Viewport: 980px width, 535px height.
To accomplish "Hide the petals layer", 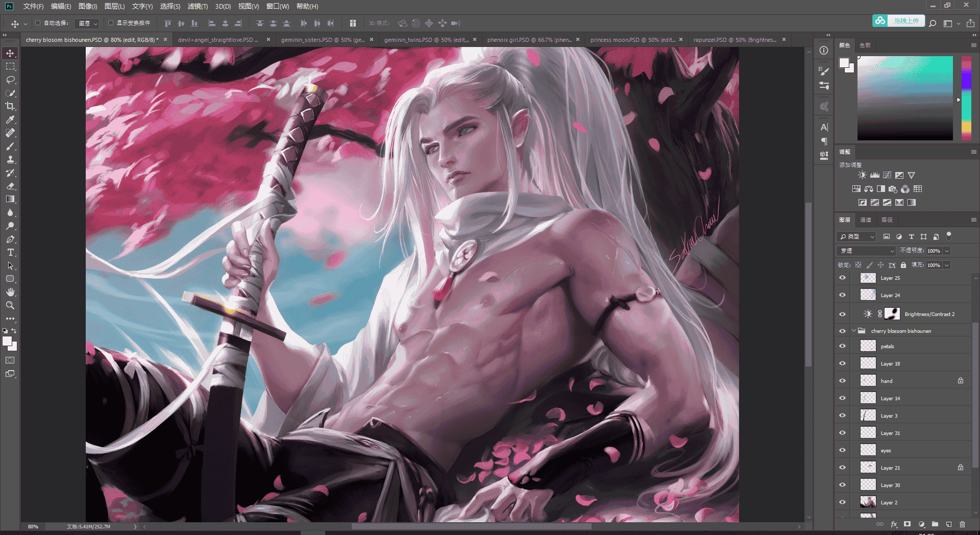I will click(x=843, y=346).
